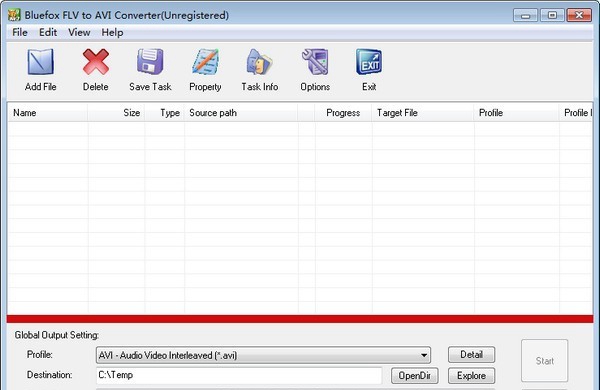Open the Help menu
Screen dimensions: 600x390
click(112, 33)
